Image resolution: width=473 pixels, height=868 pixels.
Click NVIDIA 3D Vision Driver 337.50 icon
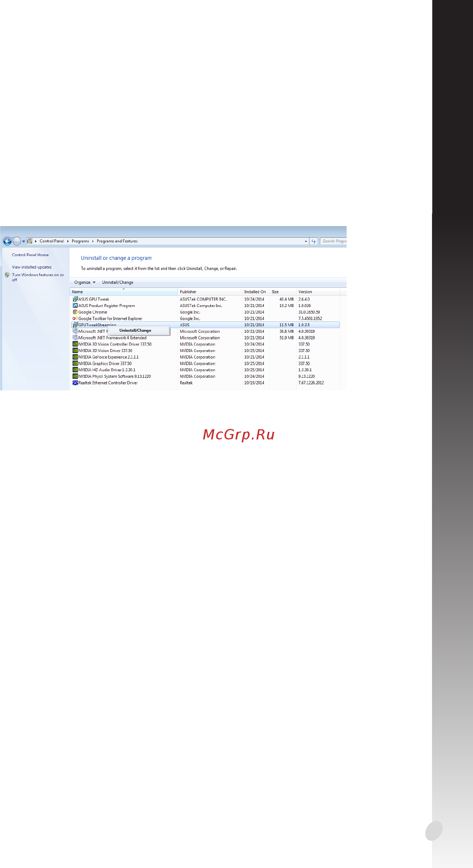point(75,351)
